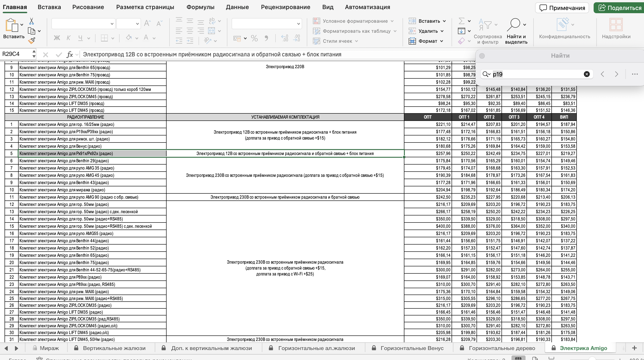
Task: Click the AutoSum sigma icon
Action: click(x=462, y=21)
